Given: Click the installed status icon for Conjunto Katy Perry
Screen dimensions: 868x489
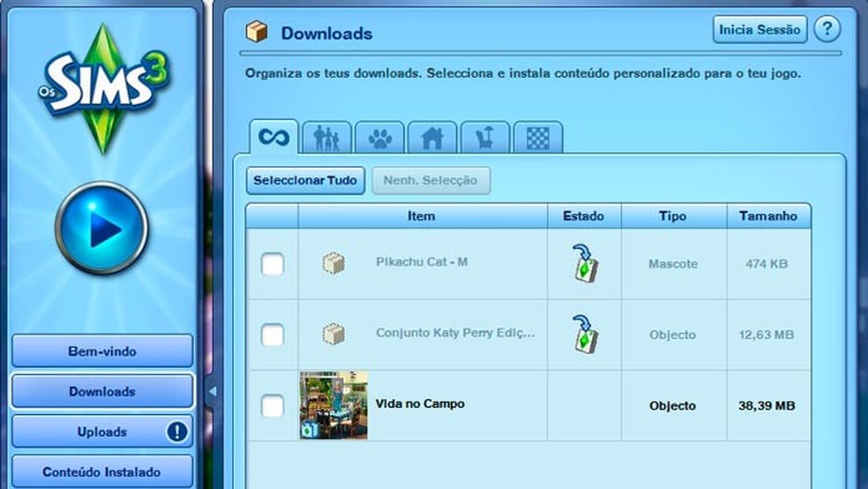Looking at the screenshot, I should point(585,335).
